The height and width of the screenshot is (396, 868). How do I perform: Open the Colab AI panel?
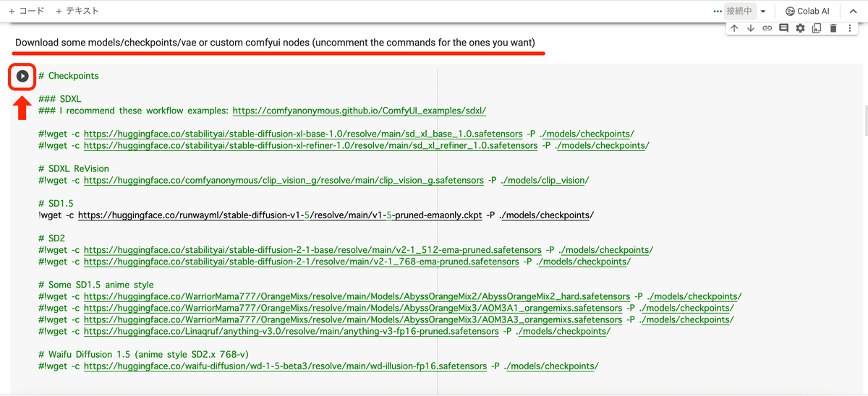[x=807, y=11]
